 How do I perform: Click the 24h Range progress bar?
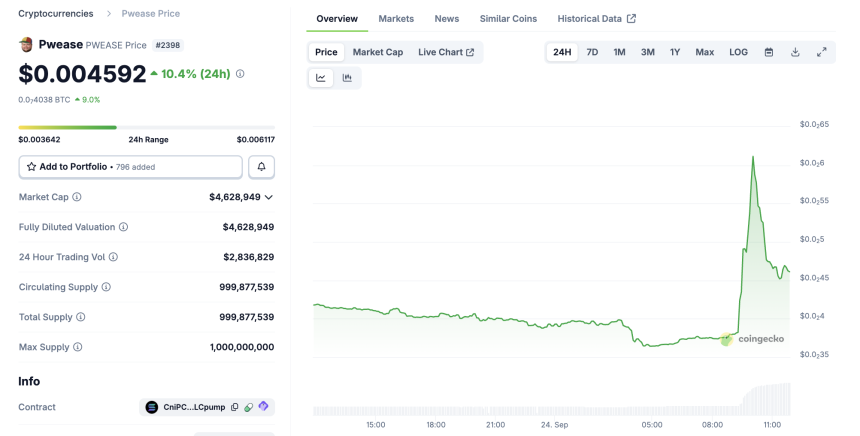[146, 127]
